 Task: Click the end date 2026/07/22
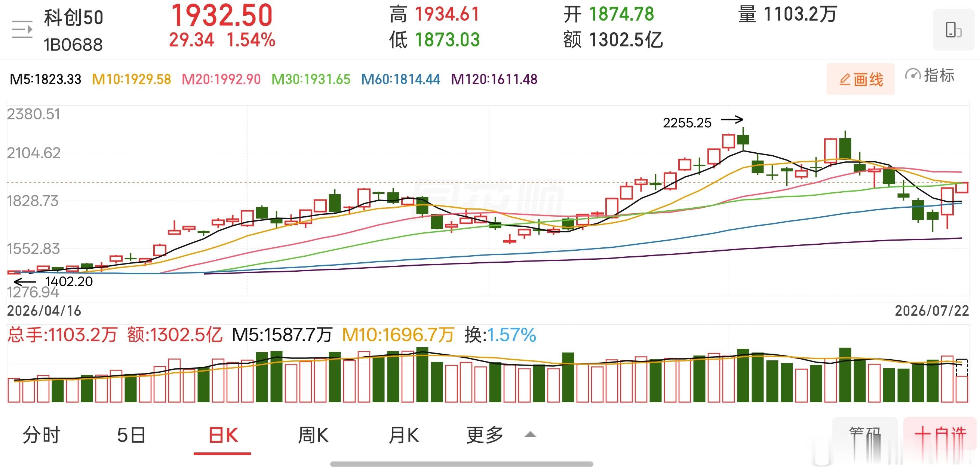coord(932,311)
